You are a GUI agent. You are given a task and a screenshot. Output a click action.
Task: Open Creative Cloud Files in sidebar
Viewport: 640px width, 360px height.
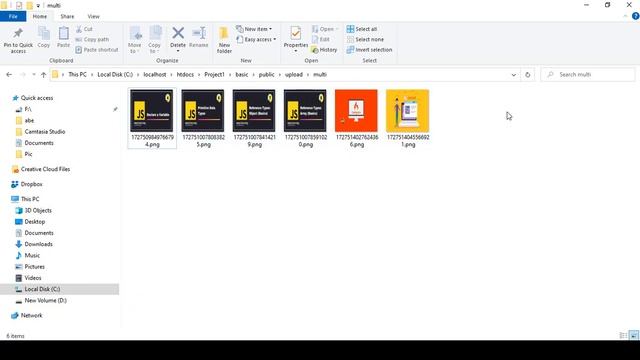tap(45, 169)
